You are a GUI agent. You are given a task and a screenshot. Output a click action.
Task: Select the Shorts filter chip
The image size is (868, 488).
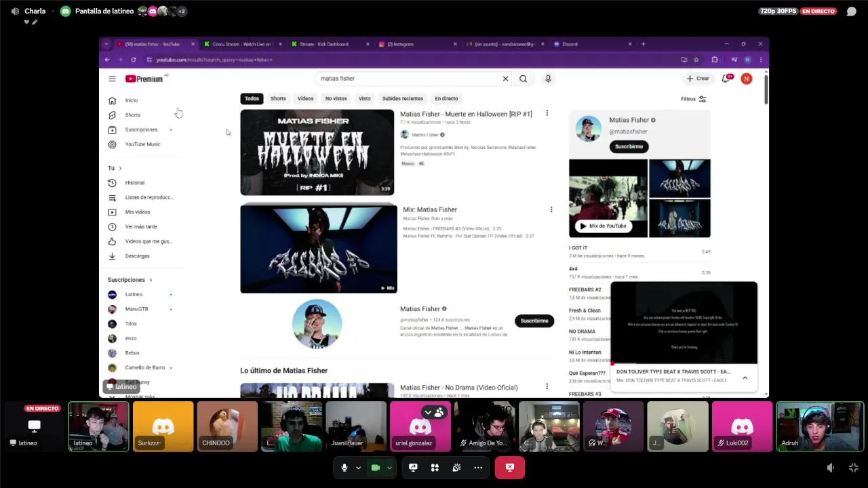(278, 99)
